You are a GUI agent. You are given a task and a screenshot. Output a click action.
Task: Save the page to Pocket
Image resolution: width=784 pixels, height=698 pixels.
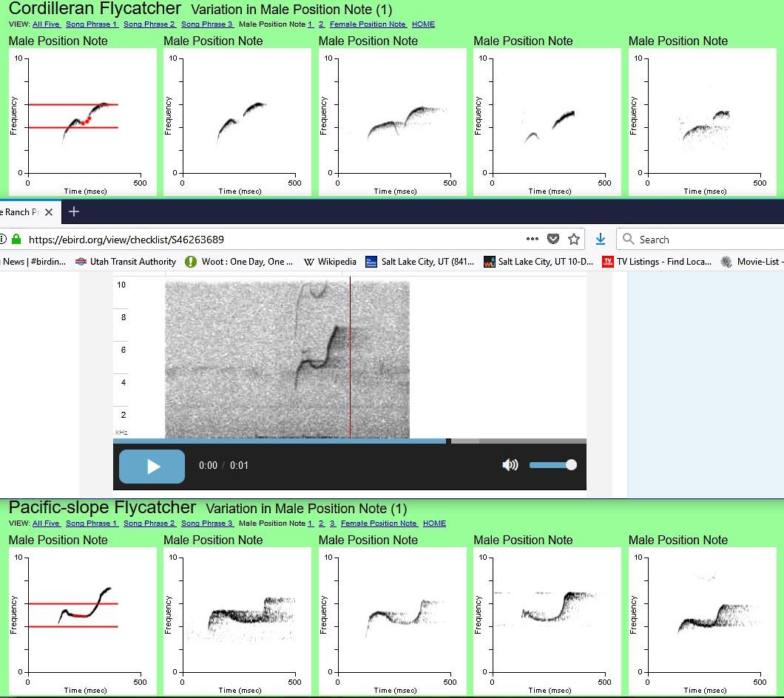553,239
